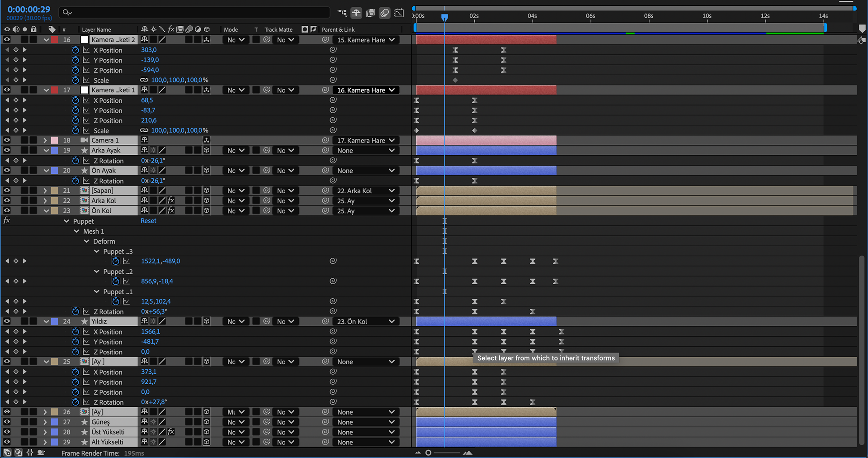Collapse the Mesh 1 group
This screenshot has height=458, width=868.
76,231
